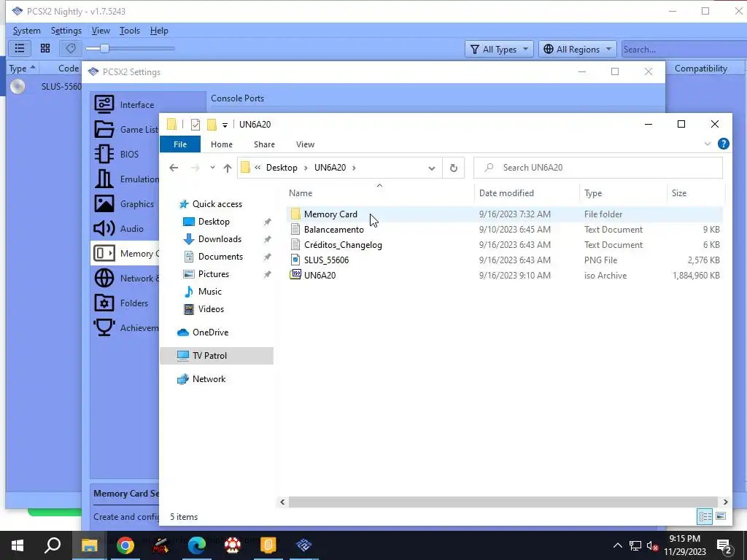This screenshot has height=560, width=747.
Task: Open the Tools menu in PCSX2
Action: tap(130, 31)
